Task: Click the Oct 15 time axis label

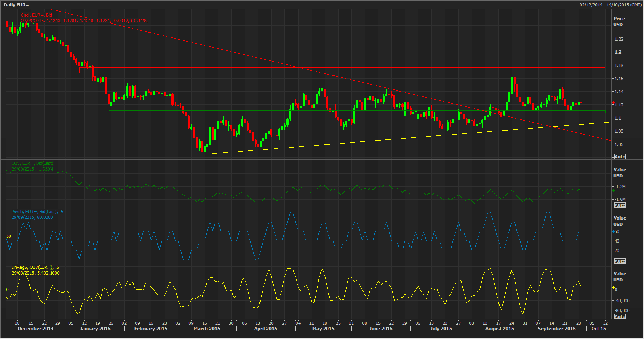Action: (x=598, y=329)
